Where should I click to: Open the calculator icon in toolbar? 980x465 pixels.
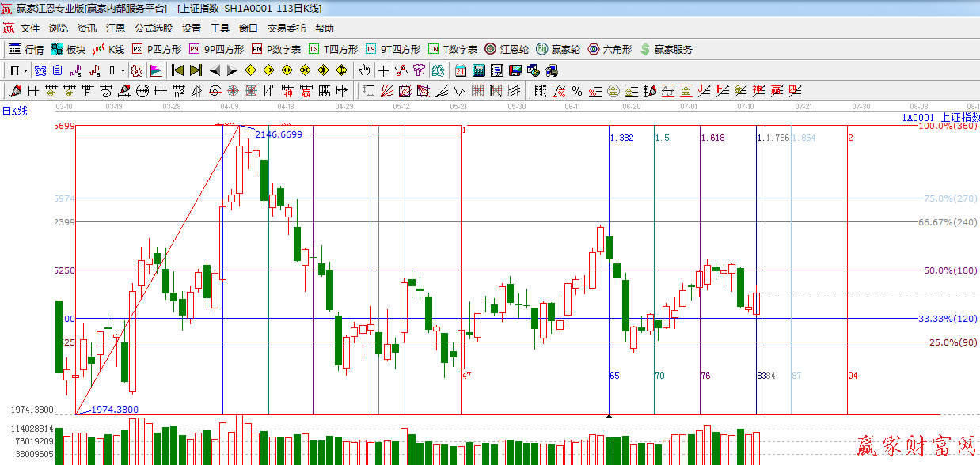478,70
